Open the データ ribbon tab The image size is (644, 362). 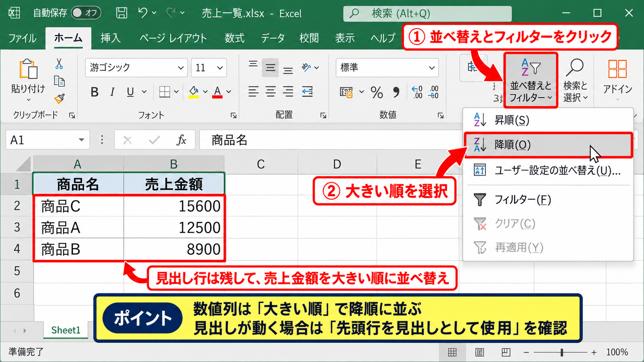(x=273, y=38)
